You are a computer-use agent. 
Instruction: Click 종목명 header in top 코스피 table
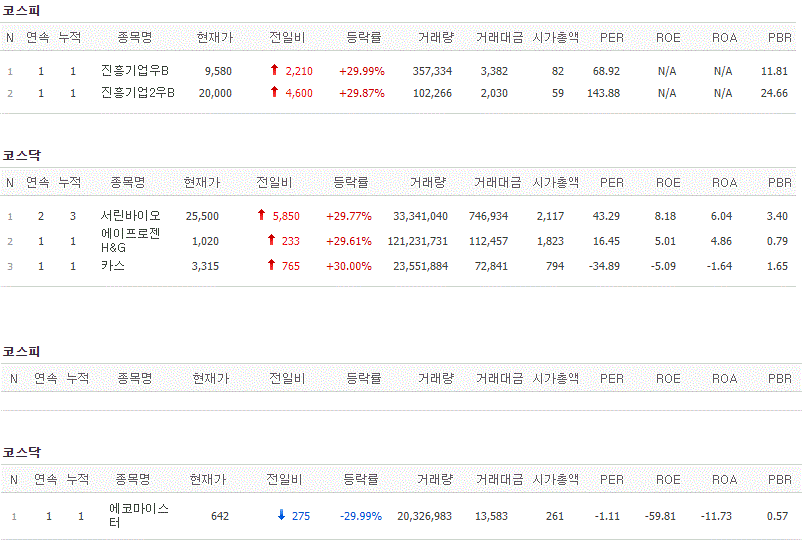[135, 37]
